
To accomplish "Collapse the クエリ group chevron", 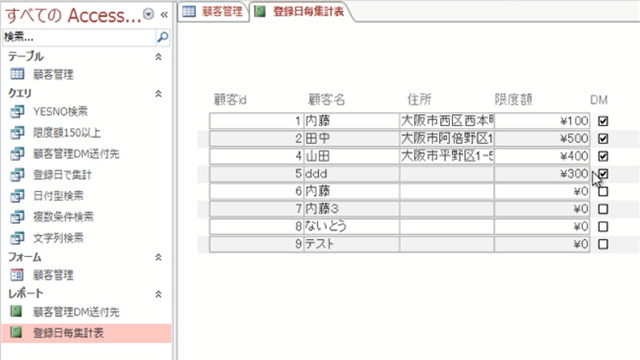I will 158,93.
